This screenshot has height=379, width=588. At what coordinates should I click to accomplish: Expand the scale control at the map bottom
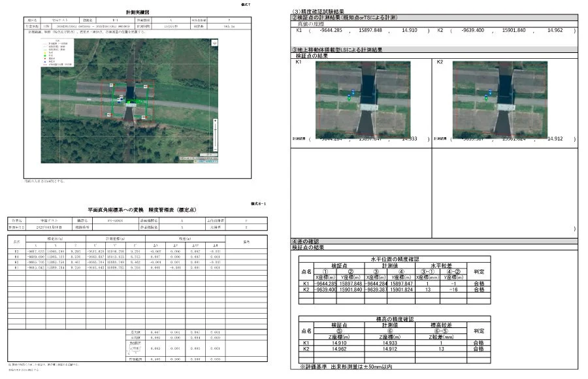pos(210,154)
